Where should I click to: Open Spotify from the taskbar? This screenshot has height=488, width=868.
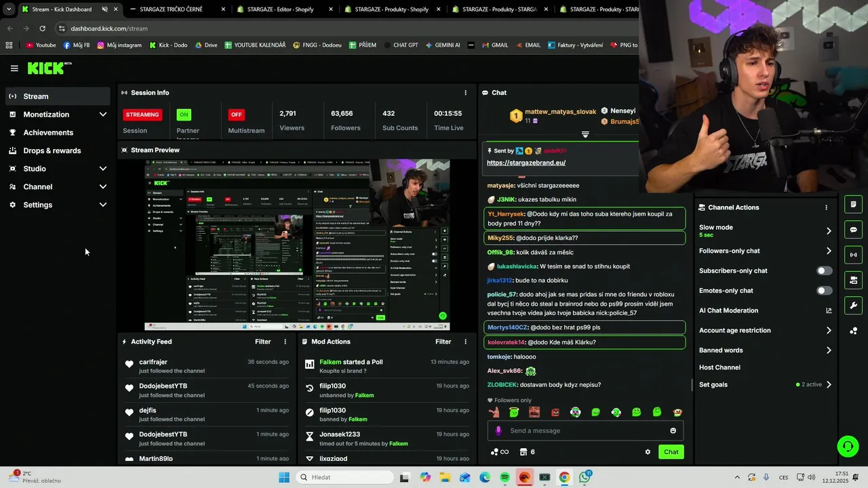pyautogui.click(x=505, y=477)
